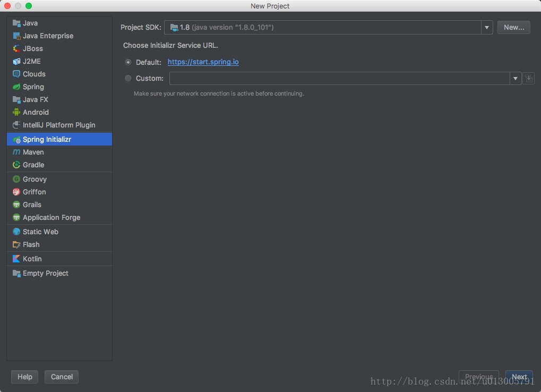
Task: Select Android in the project list
Action: pyautogui.click(x=59, y=112)
